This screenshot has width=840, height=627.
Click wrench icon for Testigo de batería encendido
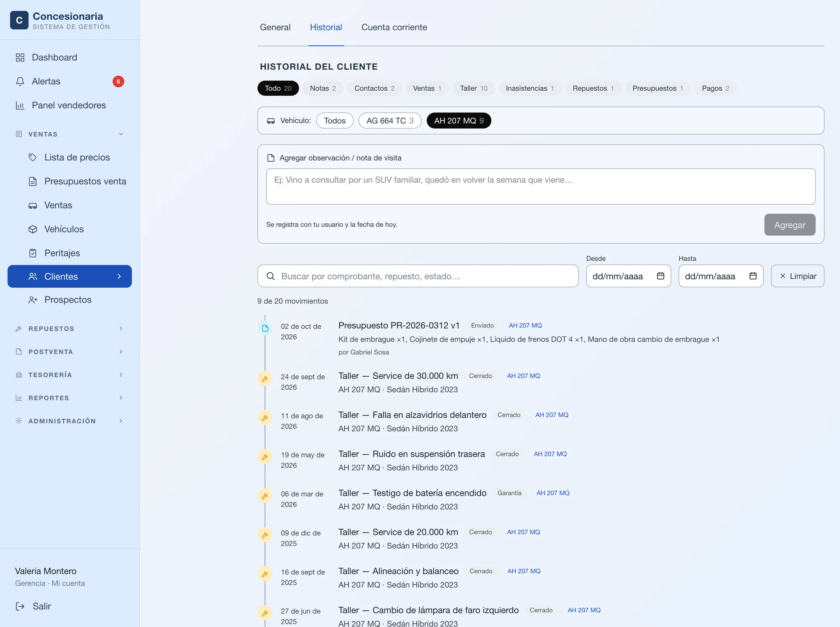coord(265,496)
